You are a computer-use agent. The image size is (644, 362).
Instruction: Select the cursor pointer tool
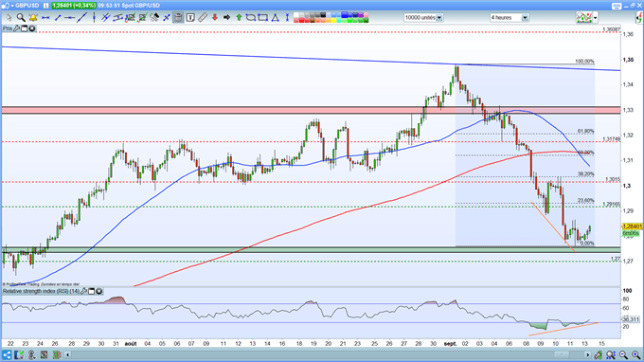pyautogui.click(x=9, y=18)
